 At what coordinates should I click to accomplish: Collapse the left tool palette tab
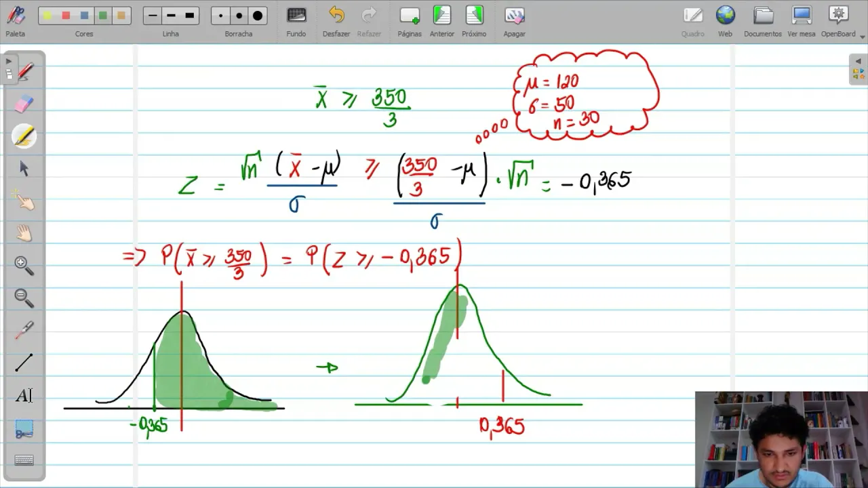[x=8, y=68]
